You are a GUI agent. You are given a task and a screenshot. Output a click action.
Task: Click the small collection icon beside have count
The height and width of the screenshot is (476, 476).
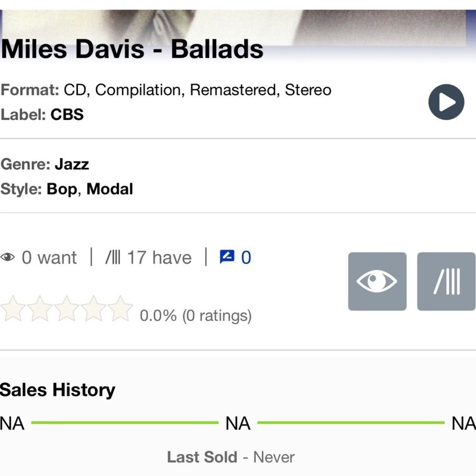click(113, 258)
